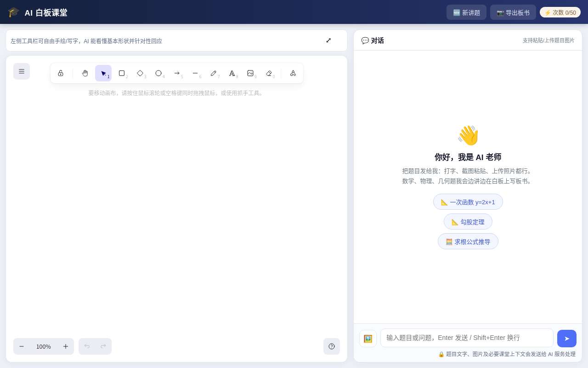Open the whiteboard help button
This screenshot has height=368, width=588.
click(x=332, y=346)
